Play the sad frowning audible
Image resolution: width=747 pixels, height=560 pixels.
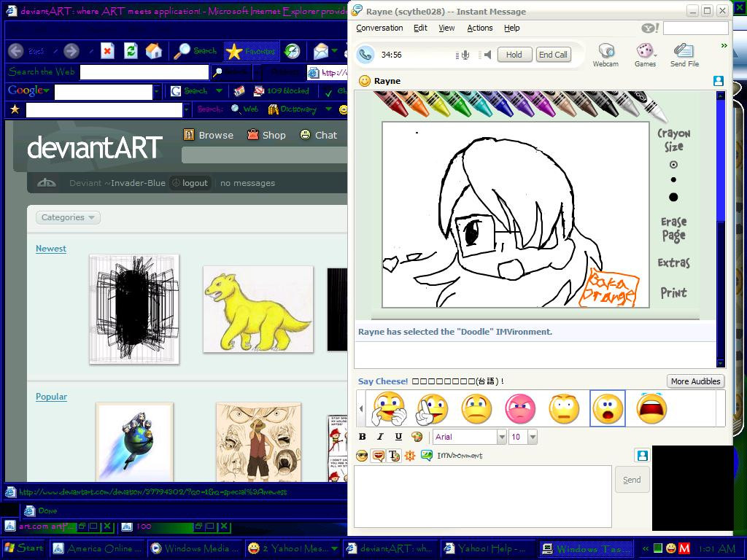pyautogui.click(x=476, y=408)
